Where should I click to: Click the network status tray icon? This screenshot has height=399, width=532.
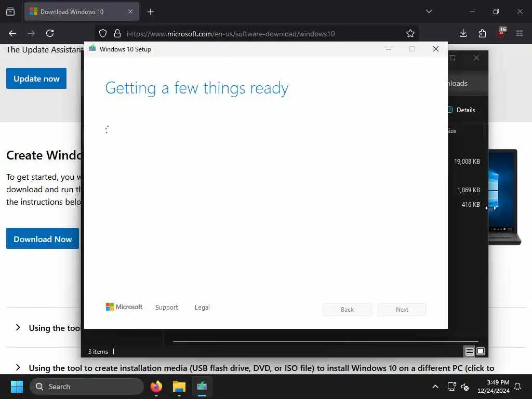(451, 387)
